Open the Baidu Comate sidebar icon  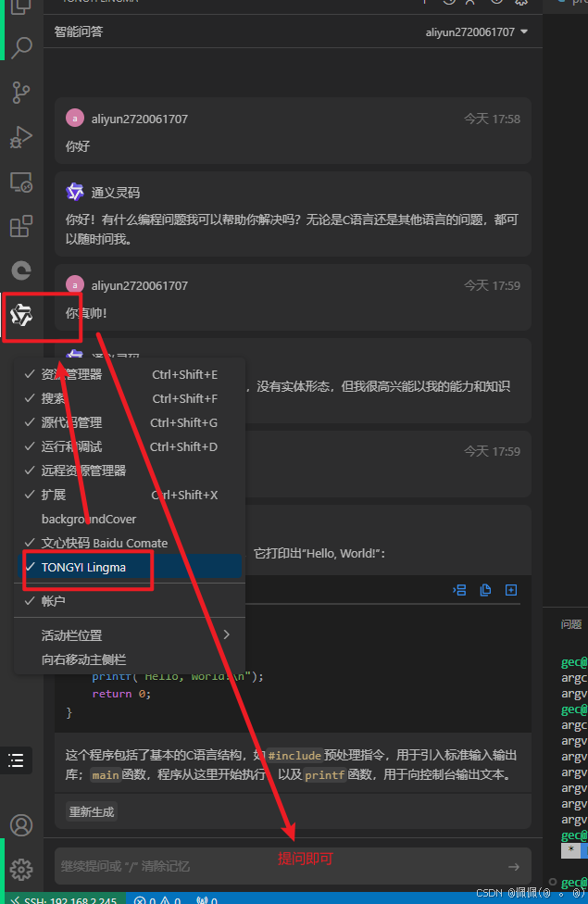click(x=21, y=270)
